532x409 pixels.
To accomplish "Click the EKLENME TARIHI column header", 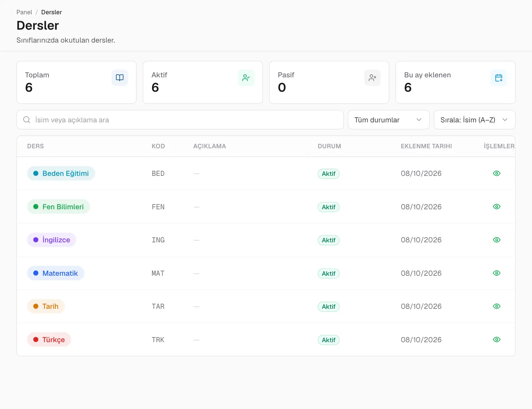I will [426, 146].
